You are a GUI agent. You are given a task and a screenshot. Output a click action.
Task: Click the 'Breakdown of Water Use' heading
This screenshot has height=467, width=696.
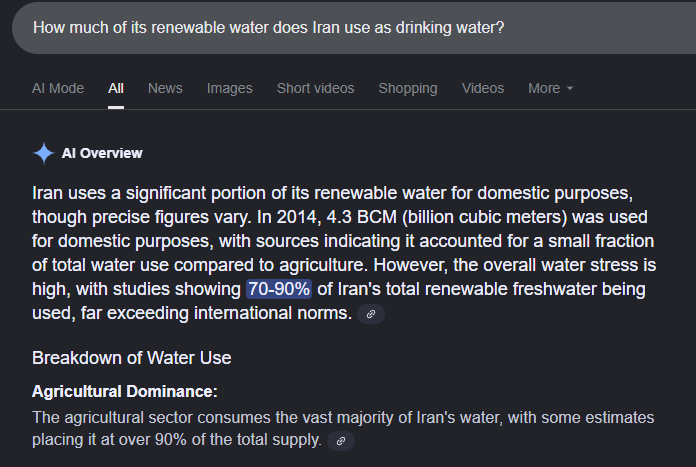tap(131, 358)
